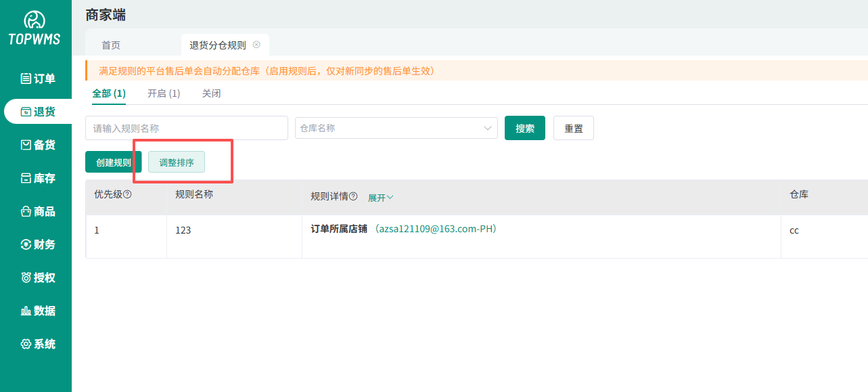Filter by 关闭 rules
868x392 pixels.
tap(211, 93)
